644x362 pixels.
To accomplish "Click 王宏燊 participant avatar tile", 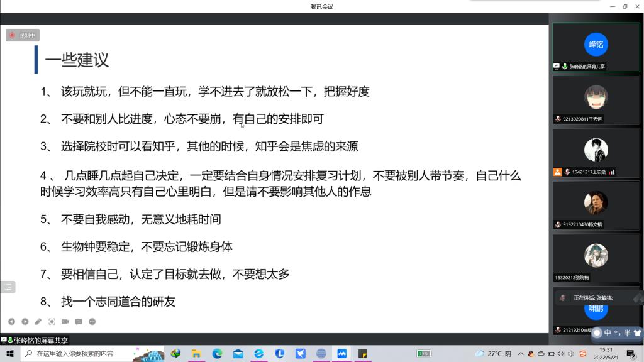I will point(595,150).
